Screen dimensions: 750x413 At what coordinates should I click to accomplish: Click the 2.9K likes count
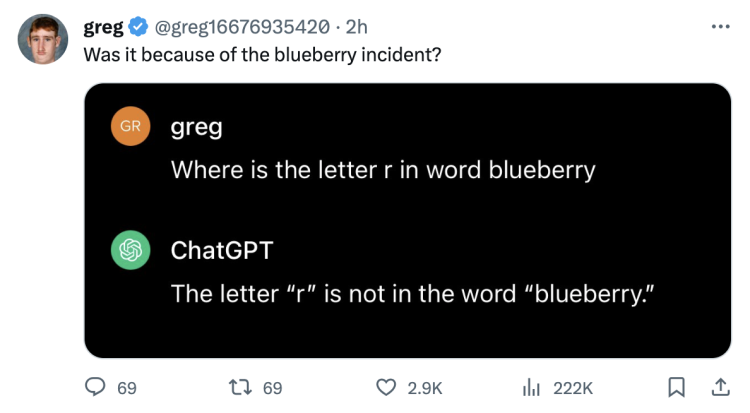click(425, 388)
